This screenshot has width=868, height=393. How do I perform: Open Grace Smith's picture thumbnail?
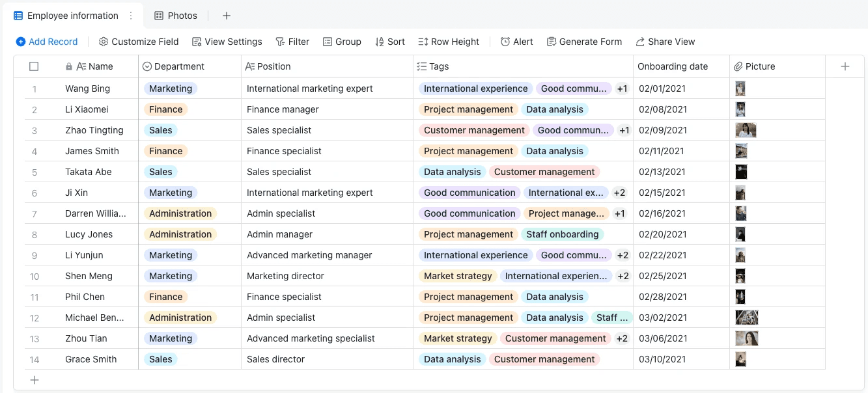point(740,359)
